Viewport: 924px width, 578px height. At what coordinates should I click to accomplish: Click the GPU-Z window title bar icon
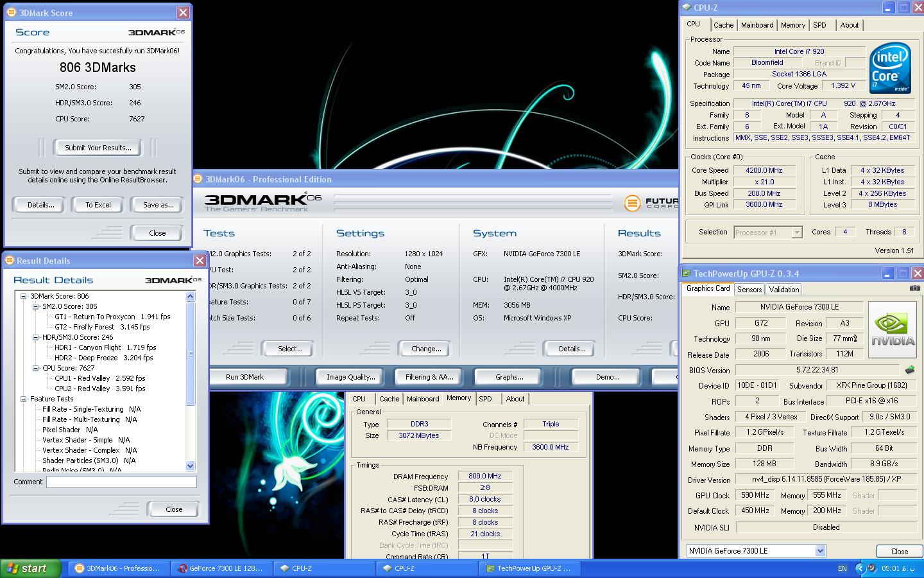(x=687, y=273)
